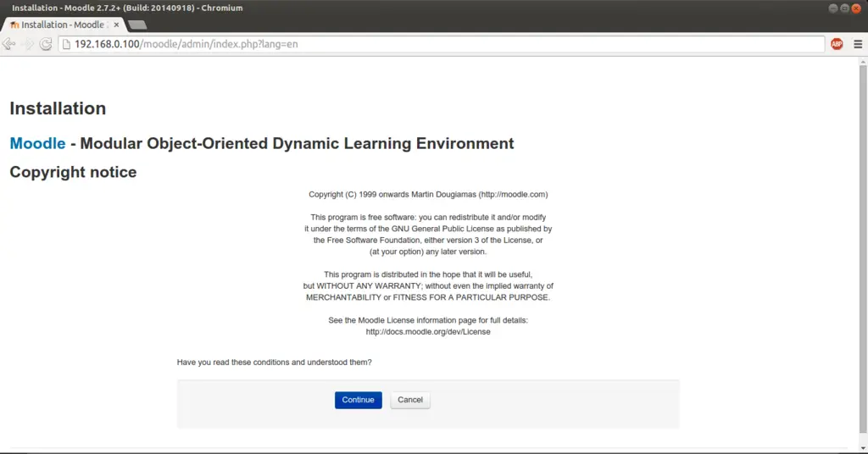The image size is (868, 454).
Task: Reload the page with the refresh icon
Action: click(x=46, y=44)
